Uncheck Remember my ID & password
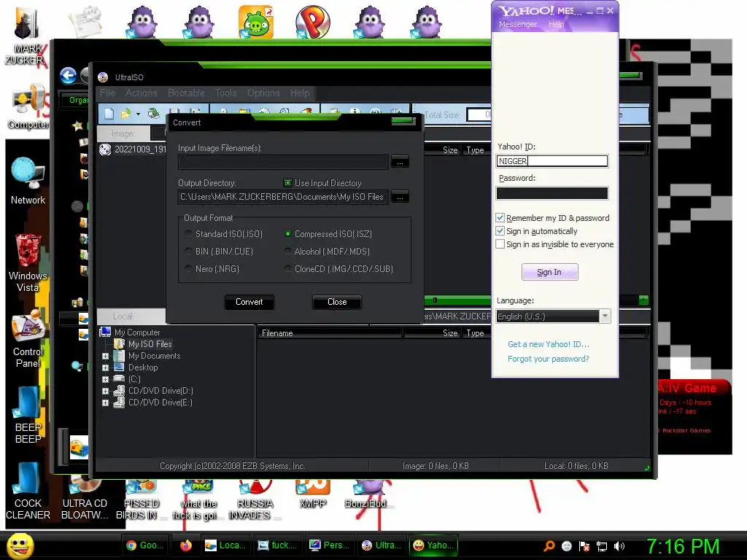 (500, 218)
